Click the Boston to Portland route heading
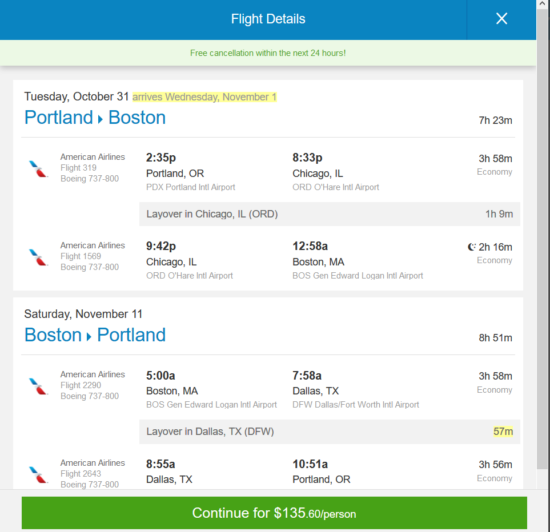Screen dimensions: 550x532 pyautogui.click(x=95, y=335)
